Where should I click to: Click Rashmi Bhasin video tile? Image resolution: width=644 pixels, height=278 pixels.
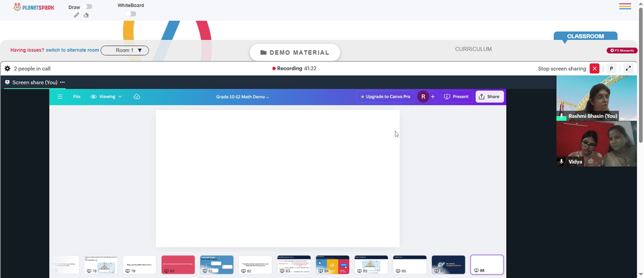(x=596, y=98)
